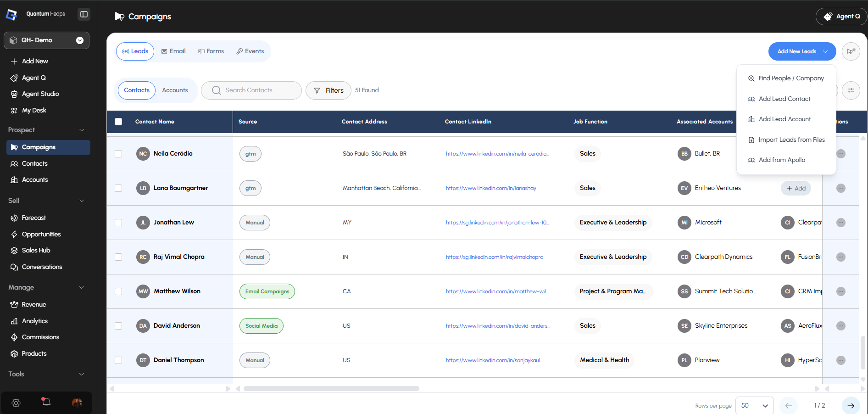Screen dimensions: 868x414
Task: Open rows per page dropdown
Action: tap(755, 406)
